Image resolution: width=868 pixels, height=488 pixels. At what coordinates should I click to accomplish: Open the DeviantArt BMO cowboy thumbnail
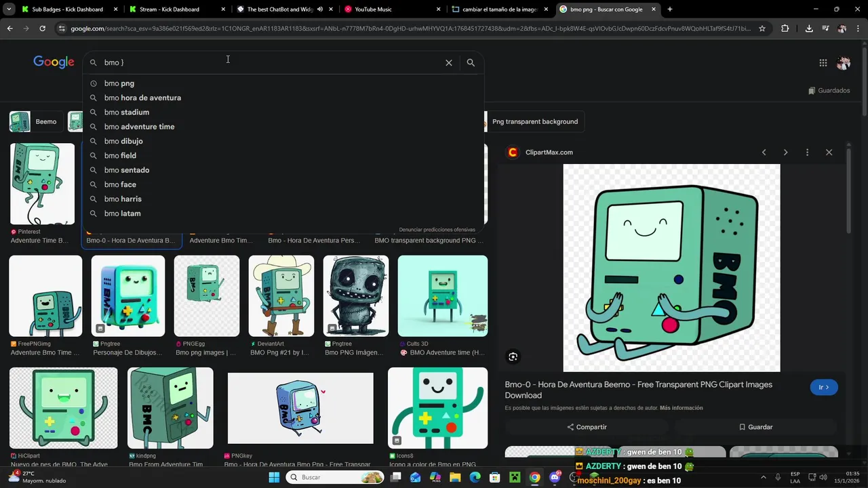(x=281, y=296)
